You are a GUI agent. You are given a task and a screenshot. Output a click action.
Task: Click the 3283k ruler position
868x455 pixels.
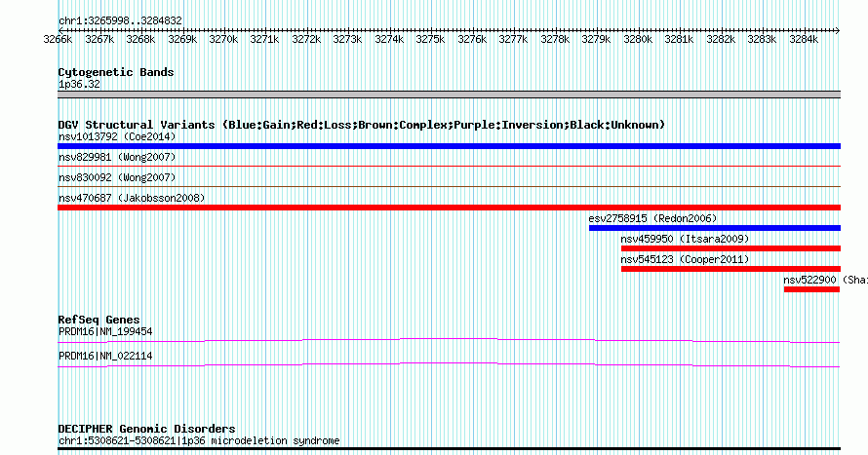coord(762,39)
